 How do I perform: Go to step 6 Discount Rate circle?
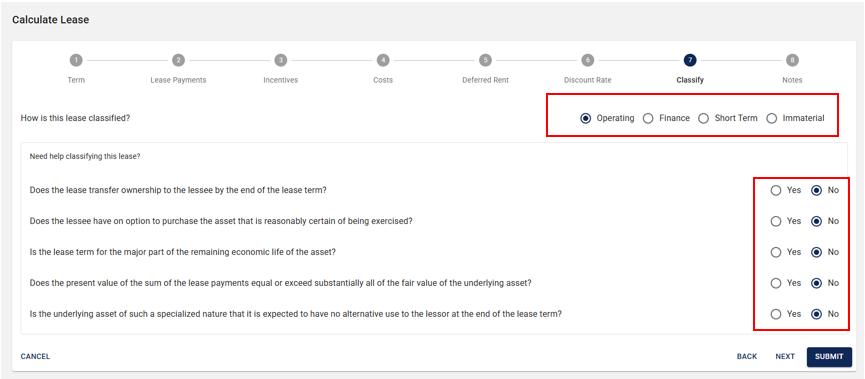588,60
